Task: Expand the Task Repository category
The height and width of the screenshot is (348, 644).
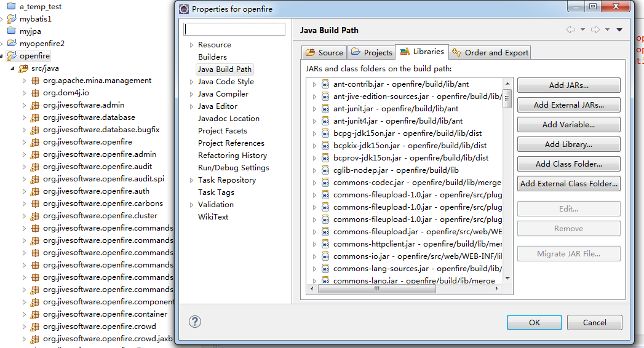Action: [x=191, y=181]
